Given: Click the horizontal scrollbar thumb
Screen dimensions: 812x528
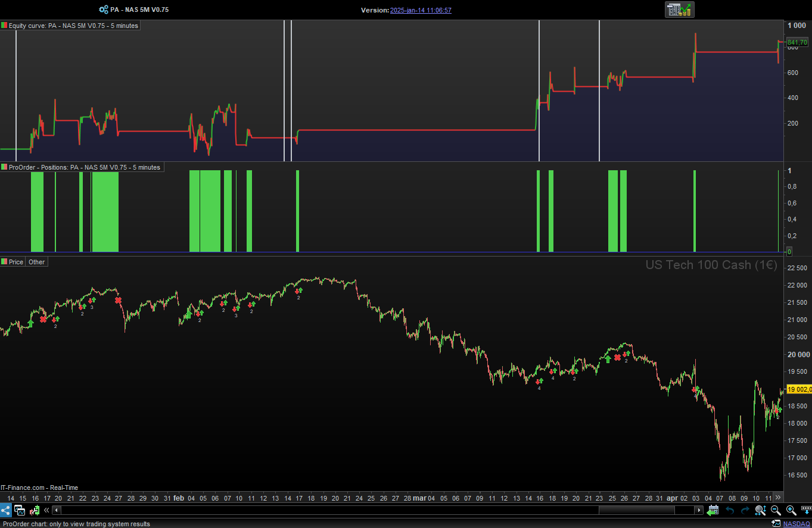Looking at the screenshot, I should tap(636, 510).
